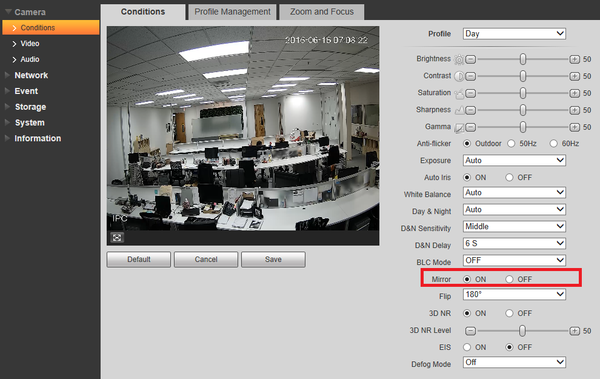Viewport: 600px width, 379px height.
Task: Open the Flip dropdown set to 180°
Action: tap(514, 294)
